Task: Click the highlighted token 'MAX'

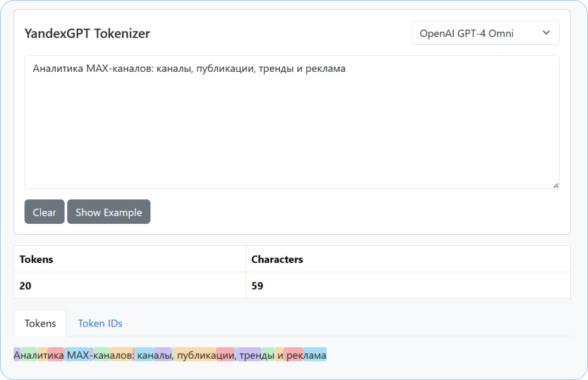Action: (76, 355)
